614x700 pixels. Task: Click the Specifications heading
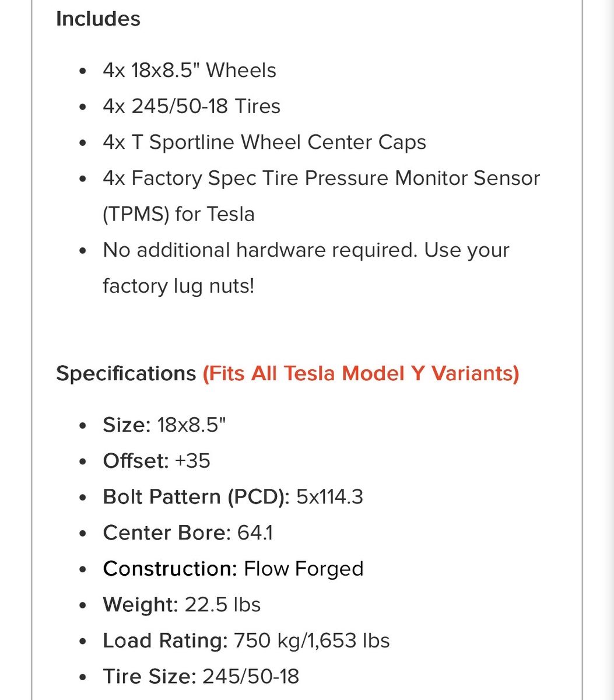[125, 373]
